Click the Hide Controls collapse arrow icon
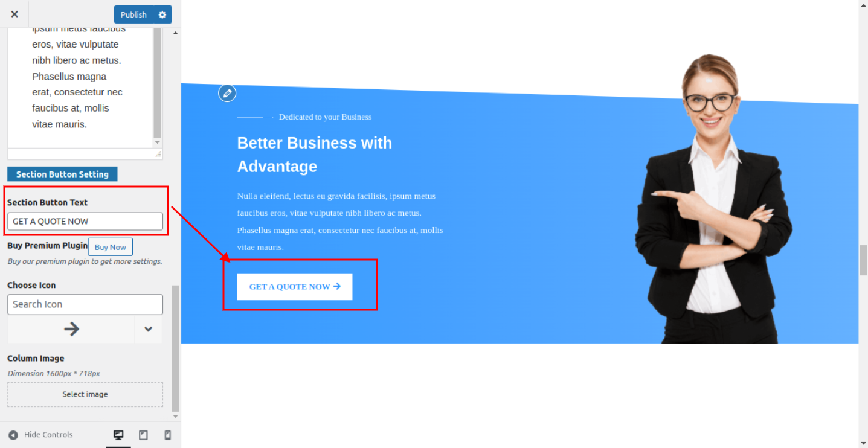Viewport: 868px width, 448px height. (x=13, y=435)
